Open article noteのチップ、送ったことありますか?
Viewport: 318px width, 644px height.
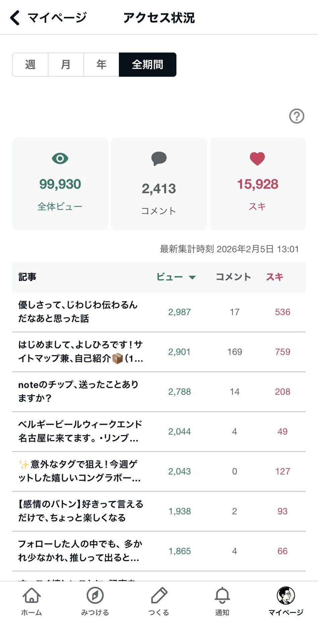pos(159,391)
